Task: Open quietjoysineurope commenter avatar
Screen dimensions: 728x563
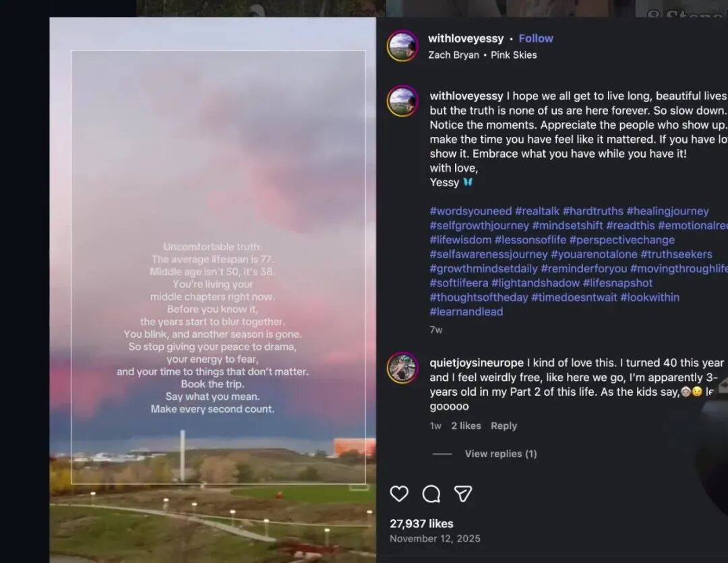Action: [x=402, y=367]
